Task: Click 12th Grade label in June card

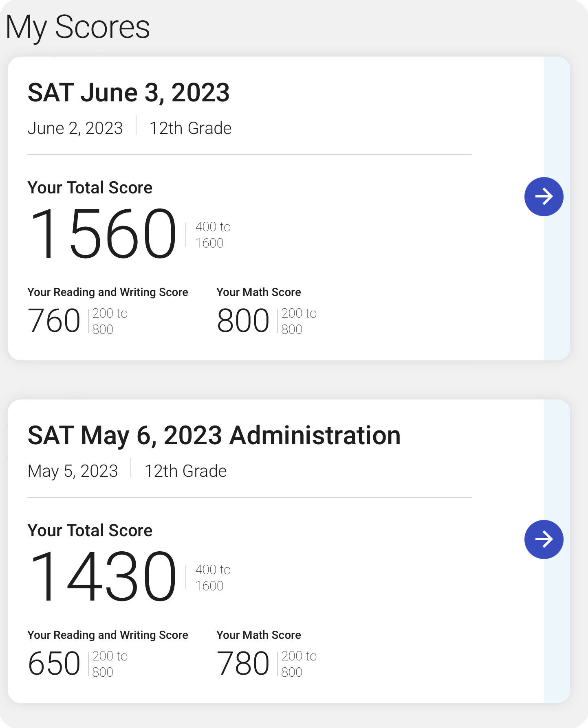Action: point(190,128)
